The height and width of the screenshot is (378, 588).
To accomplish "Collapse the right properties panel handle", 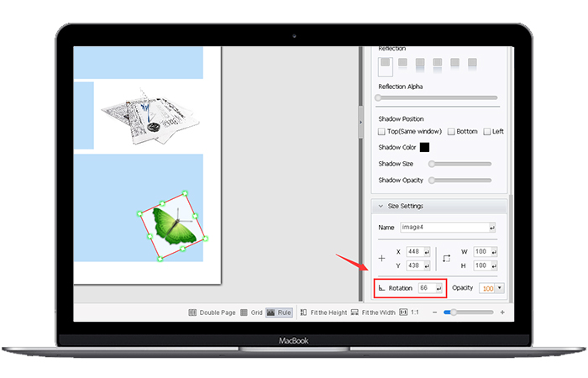I will [x=361, y=122].
